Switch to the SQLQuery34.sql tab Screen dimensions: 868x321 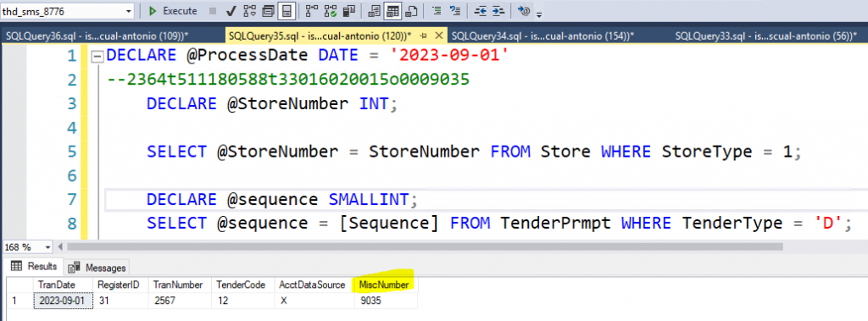[542, 36]
